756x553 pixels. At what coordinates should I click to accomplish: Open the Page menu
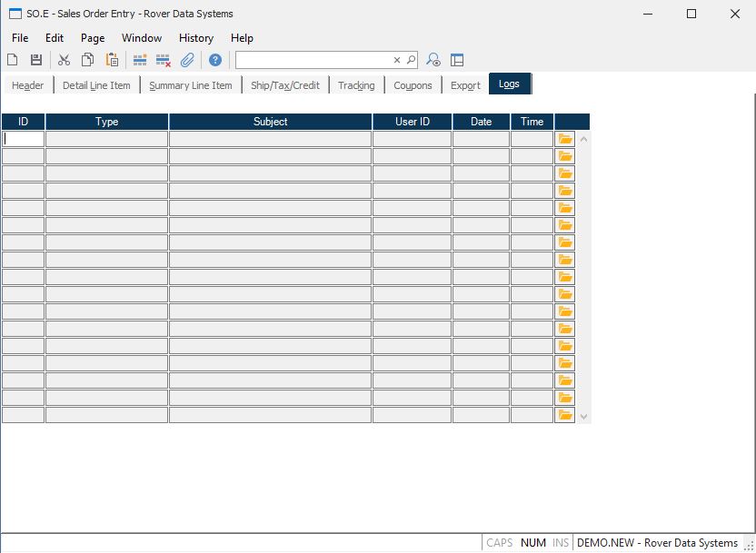(x=93, y=38)
